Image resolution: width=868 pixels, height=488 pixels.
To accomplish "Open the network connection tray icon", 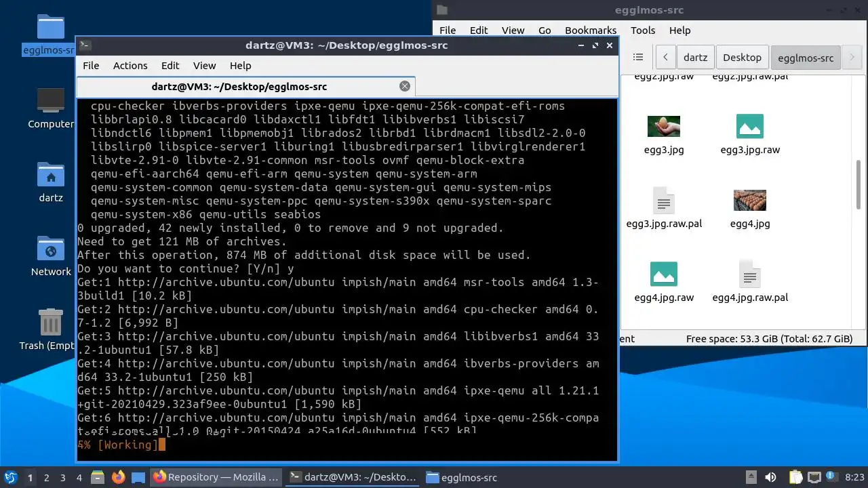I will 814,477.
